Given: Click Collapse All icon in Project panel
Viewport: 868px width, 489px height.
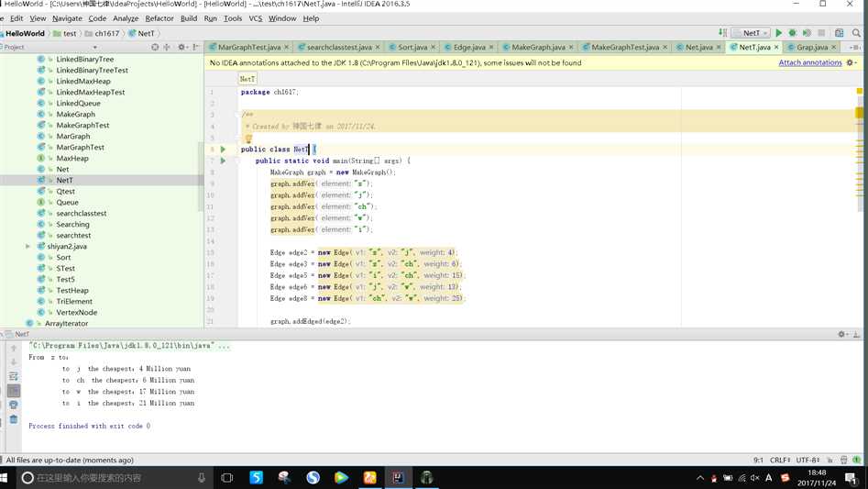Looking at the screenshot, I should tap(167, 47).
